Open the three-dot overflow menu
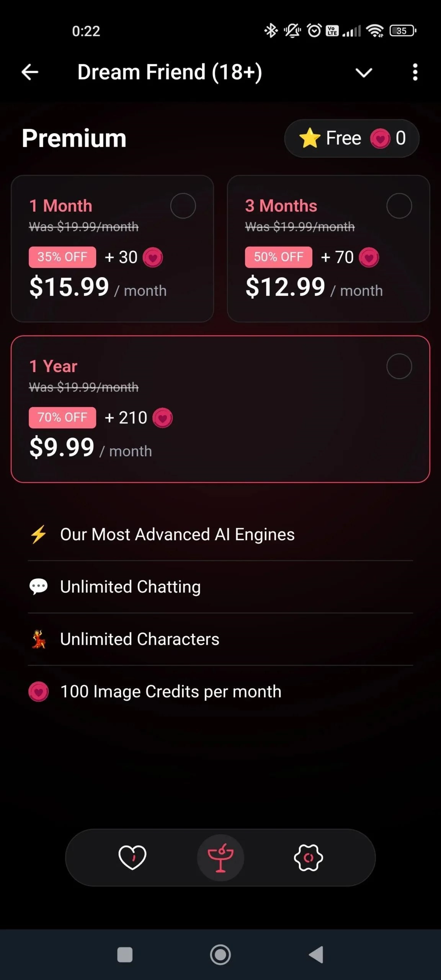Image resolution: width=441 pixels, height=980 pixels. click(415, 72)
